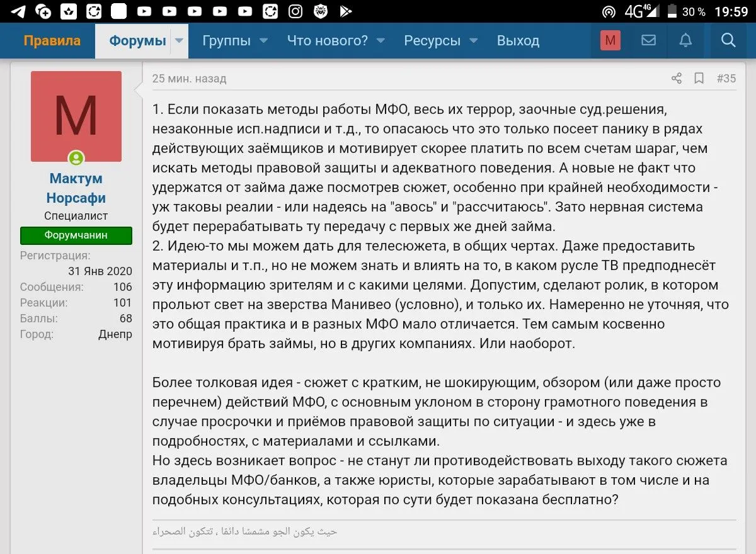The width and height of the screenshot is (756, 554).
Task: Open Мактум Норсафи user profile link
Action: (76, 188)
